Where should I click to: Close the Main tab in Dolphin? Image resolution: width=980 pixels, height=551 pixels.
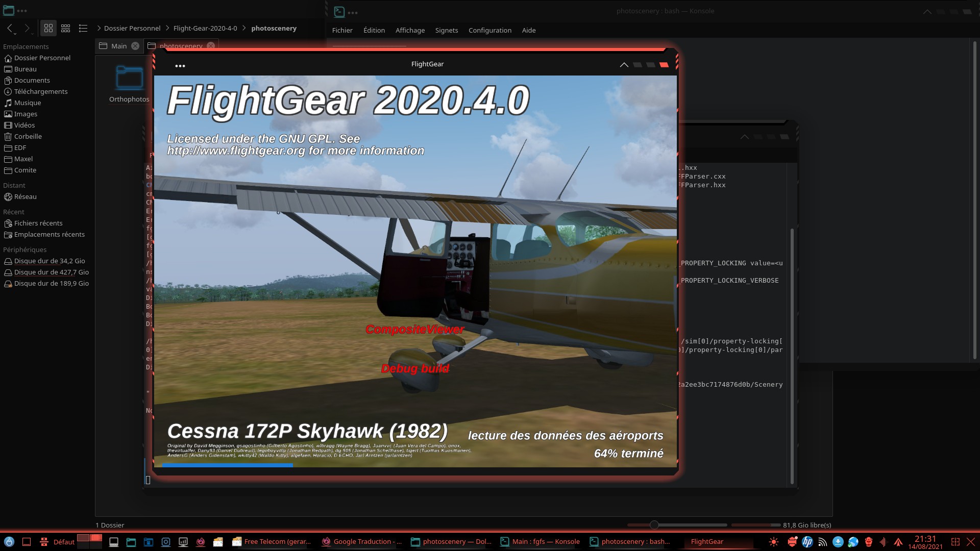(x=135, y=46)
